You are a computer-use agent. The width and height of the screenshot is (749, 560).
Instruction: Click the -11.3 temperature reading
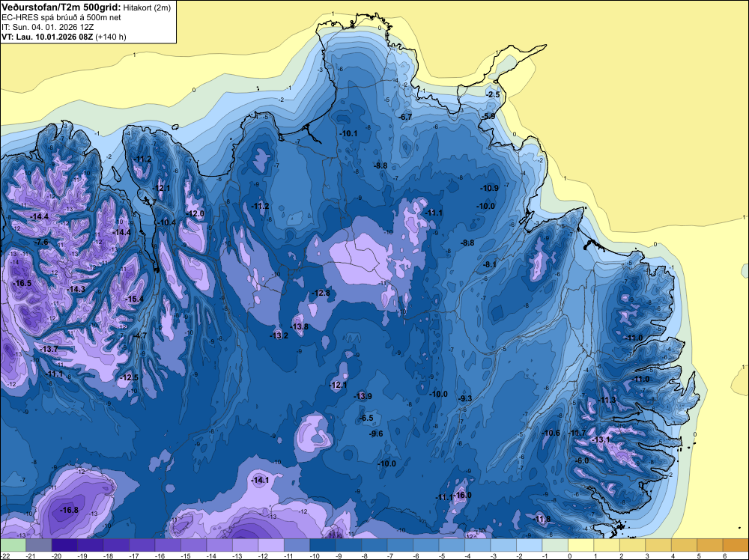point(607,400)
